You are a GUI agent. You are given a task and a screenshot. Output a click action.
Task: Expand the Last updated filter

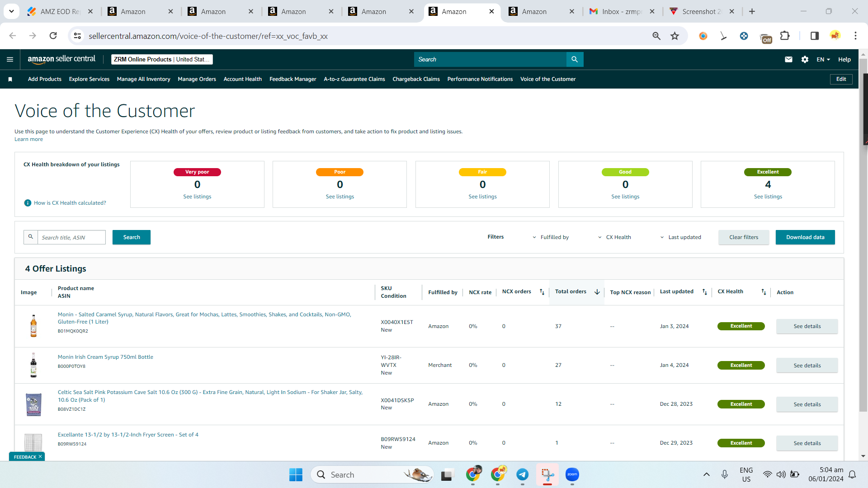(681, 237)
